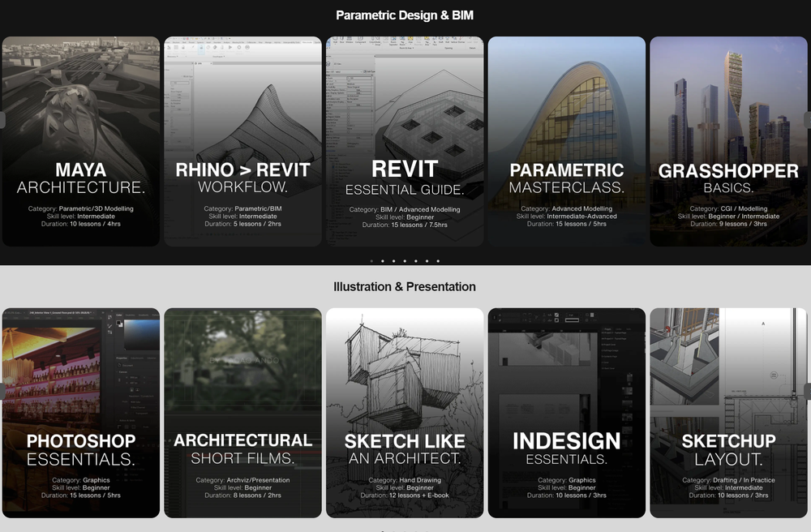
Task: Open the SketchUp Layout course card
Action: [729, 413]
